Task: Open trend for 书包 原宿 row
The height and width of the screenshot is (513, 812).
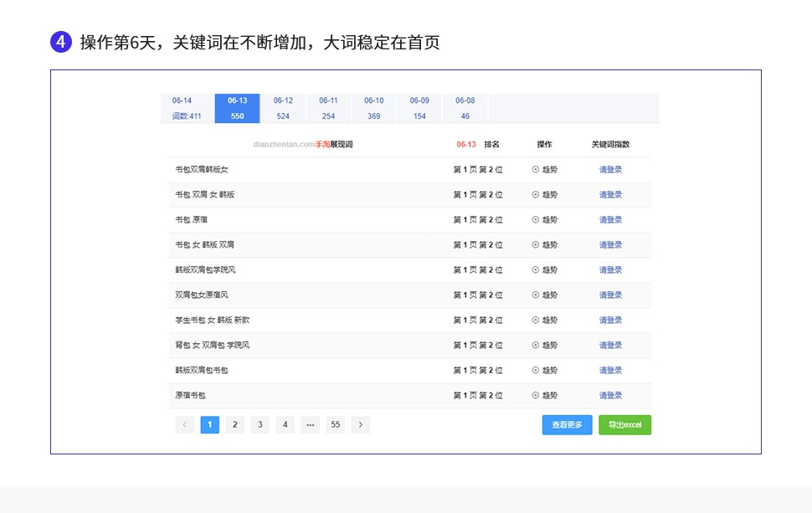Action: click(544, 219)
